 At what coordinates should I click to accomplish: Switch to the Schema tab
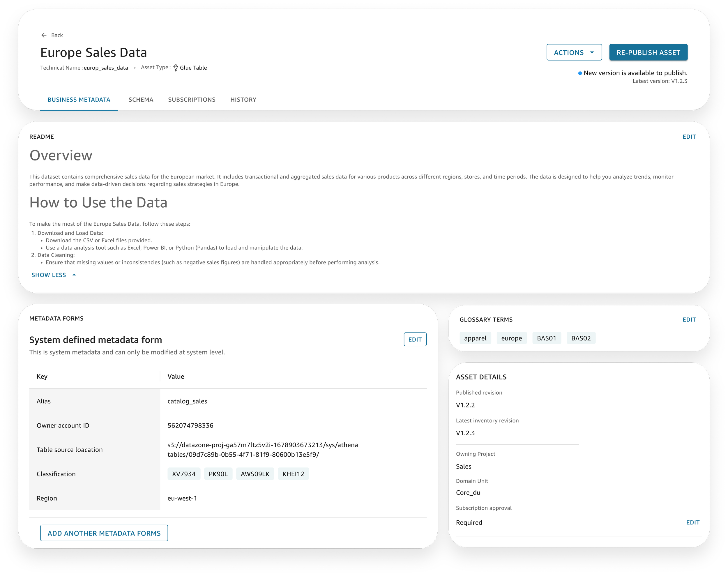point(141,100)
